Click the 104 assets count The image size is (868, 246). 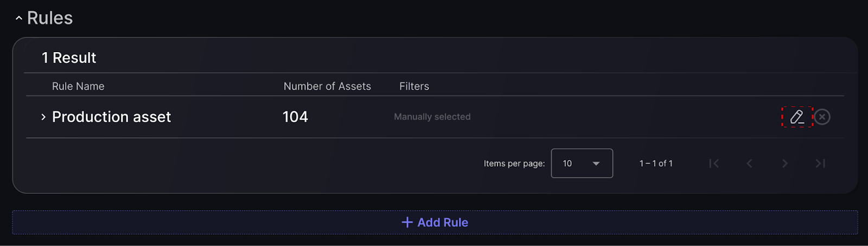[295, 117]
